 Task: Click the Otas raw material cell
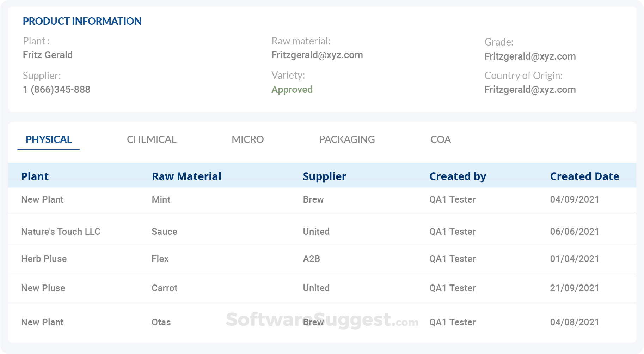tap(161, 322)
